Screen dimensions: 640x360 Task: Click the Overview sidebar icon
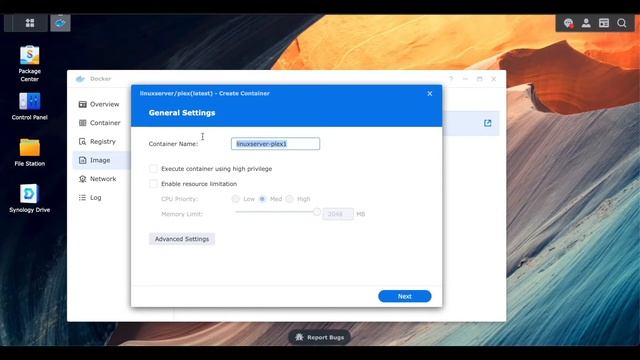[x=82, y=104]
